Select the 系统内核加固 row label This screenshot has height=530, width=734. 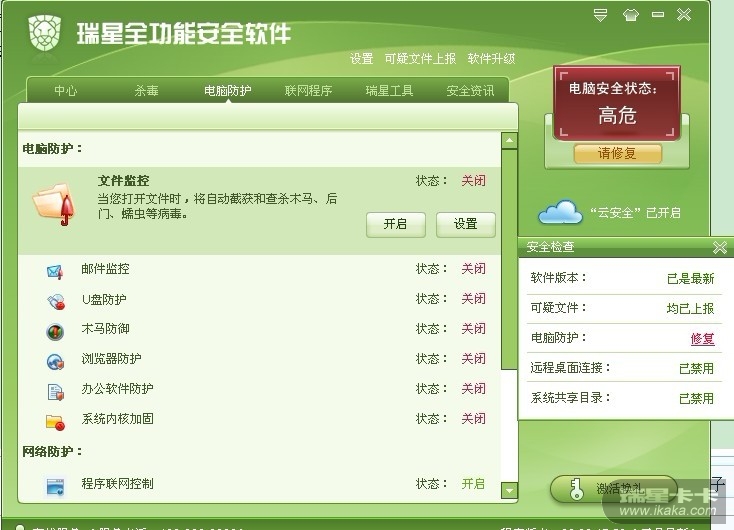coord(117,419)
